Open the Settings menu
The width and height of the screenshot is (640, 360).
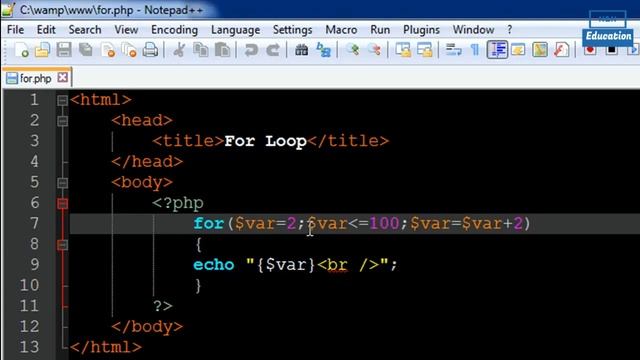click(x=292, y=30)
